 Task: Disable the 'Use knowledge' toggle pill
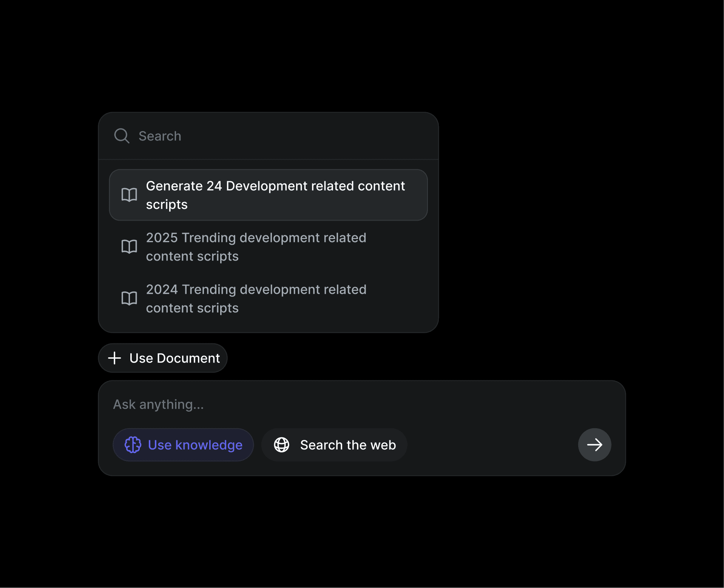coord(183,445)
